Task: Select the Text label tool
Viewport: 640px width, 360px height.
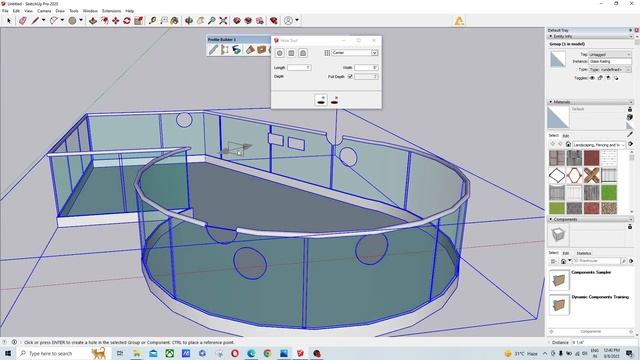Action: (164, 20)
